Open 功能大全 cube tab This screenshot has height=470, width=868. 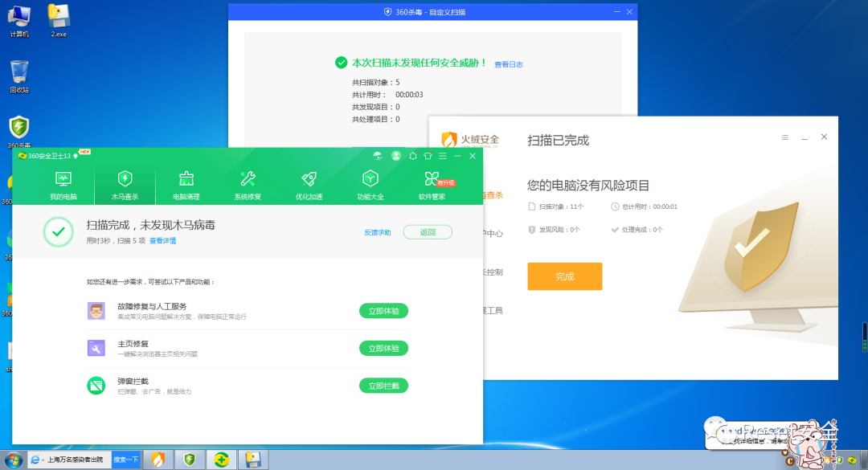click(x=371, y=185)
